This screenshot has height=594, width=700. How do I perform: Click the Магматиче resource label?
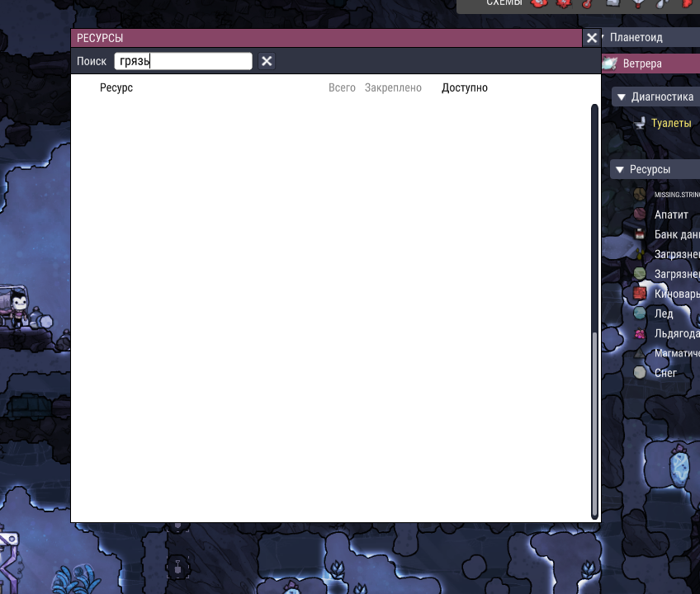(677, 353)
